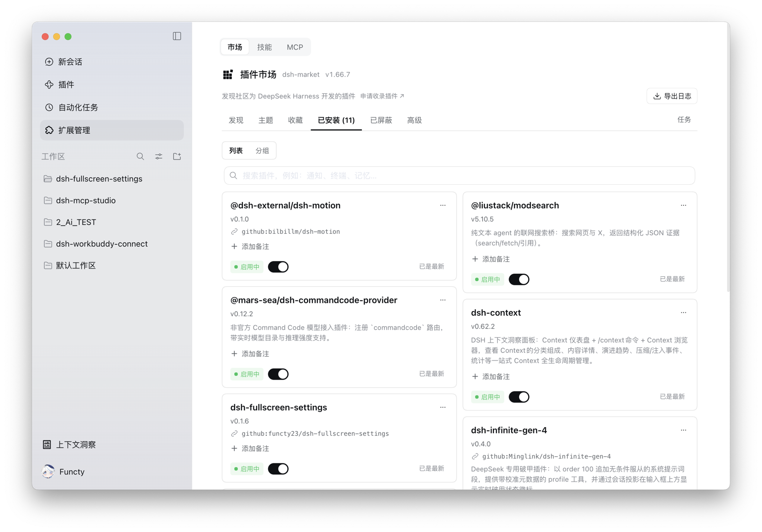Open the 申请收录插件 link
This screenshot has height=532, width=762.
(382, 96)
